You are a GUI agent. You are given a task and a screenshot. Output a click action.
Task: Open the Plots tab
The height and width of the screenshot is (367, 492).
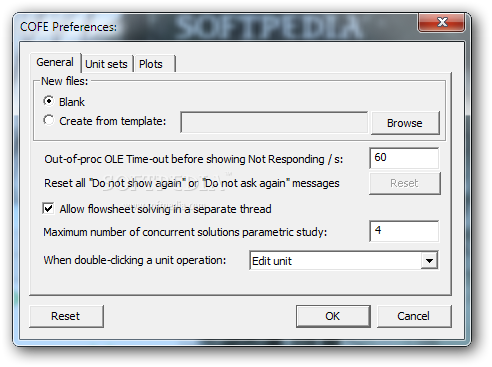[154, 64]
